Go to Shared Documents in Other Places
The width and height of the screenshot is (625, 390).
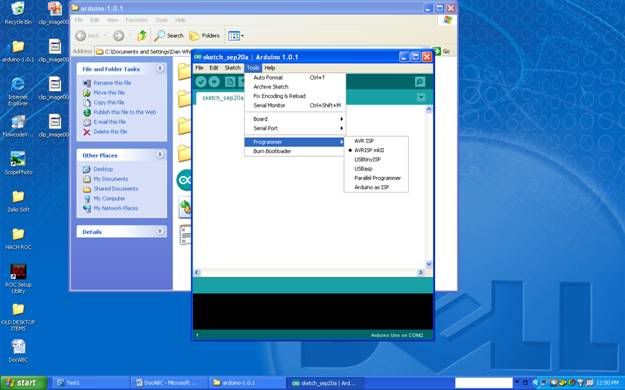pos(116,189)
